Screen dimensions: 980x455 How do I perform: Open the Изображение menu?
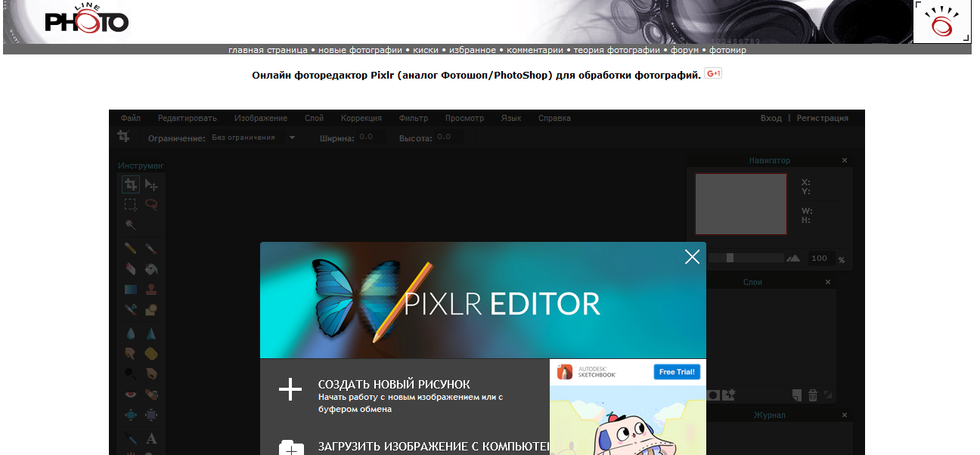tap(261, 118)
